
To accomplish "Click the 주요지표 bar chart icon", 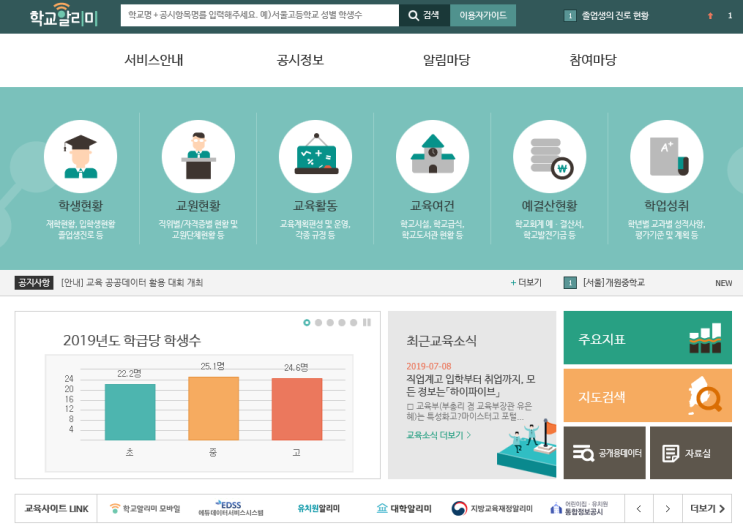I will 705,338.
